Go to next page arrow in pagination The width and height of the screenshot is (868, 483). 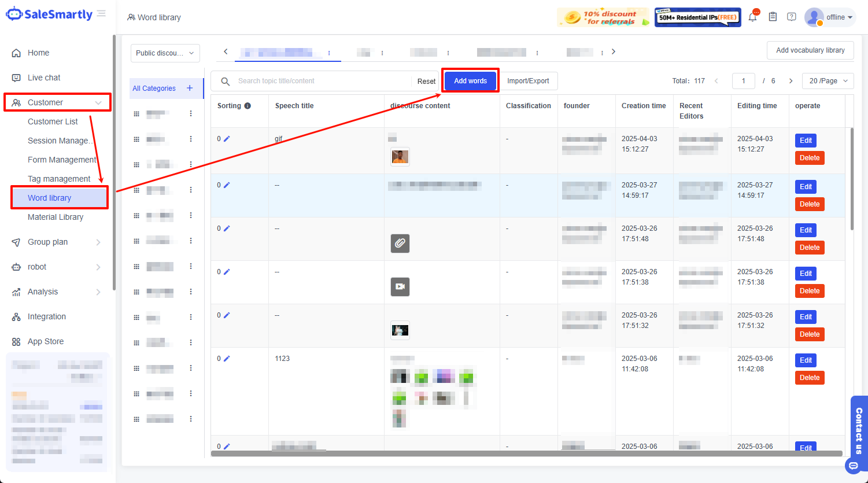[791, 81]
